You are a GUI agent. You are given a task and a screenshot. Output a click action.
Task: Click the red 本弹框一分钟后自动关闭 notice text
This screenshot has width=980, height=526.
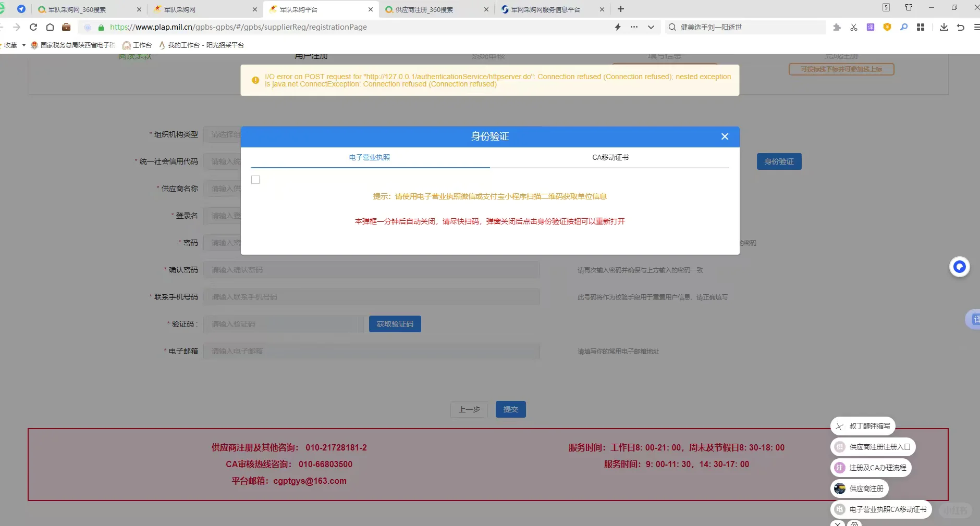(x=490, y=221)
